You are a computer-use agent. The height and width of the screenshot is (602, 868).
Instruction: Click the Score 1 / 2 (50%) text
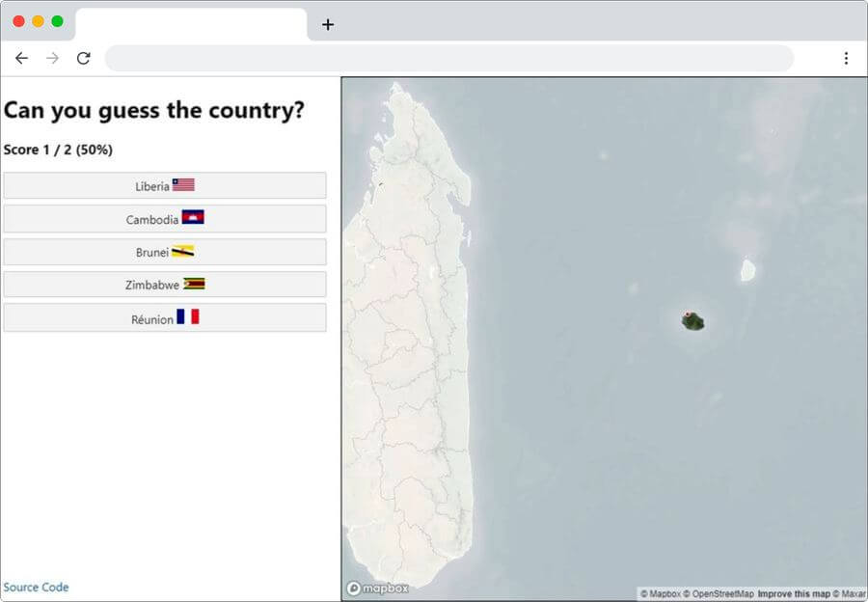[58, 150]
